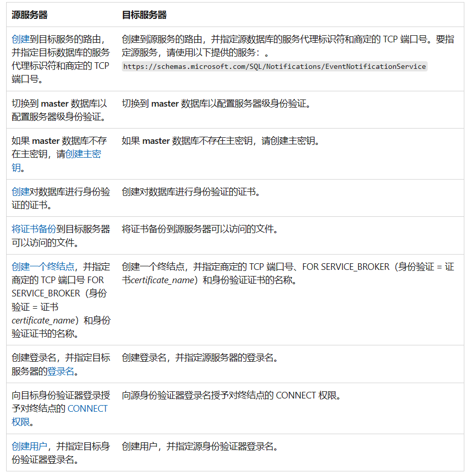Click the 源服务器 column header
This screenshot has height=476, width=472.
click(30, 15)
